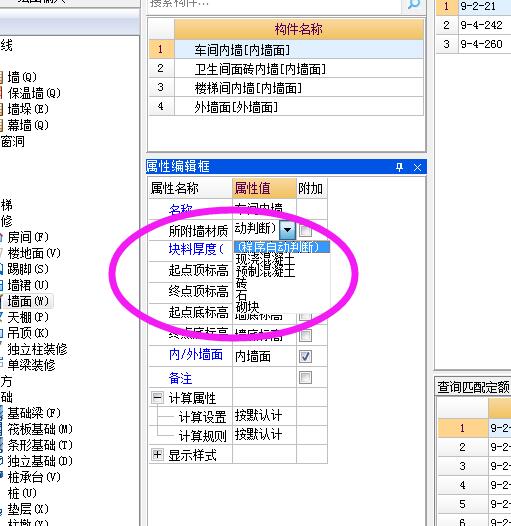Viewport: 511px width, 526px height.
Task: Choose 砖 in dropdown list
Action: pyautogui.click(x=241, y=283)
